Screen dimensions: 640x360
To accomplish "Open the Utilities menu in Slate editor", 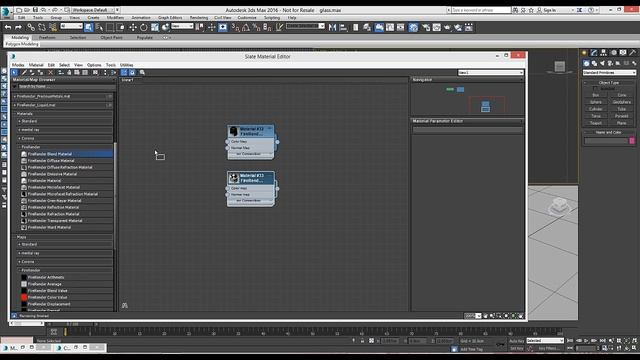I will pos(127,65).
